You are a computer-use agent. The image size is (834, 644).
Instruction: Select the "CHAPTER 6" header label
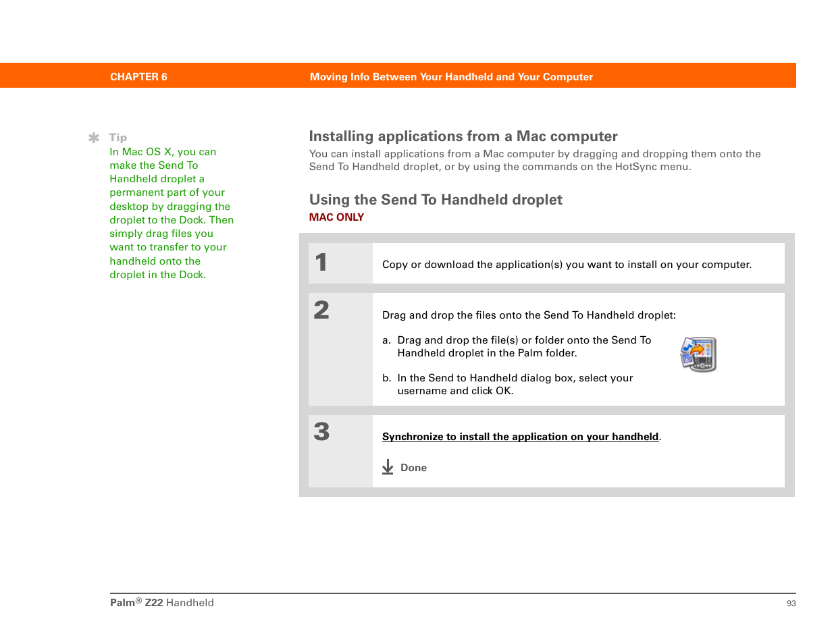[138, 77]
